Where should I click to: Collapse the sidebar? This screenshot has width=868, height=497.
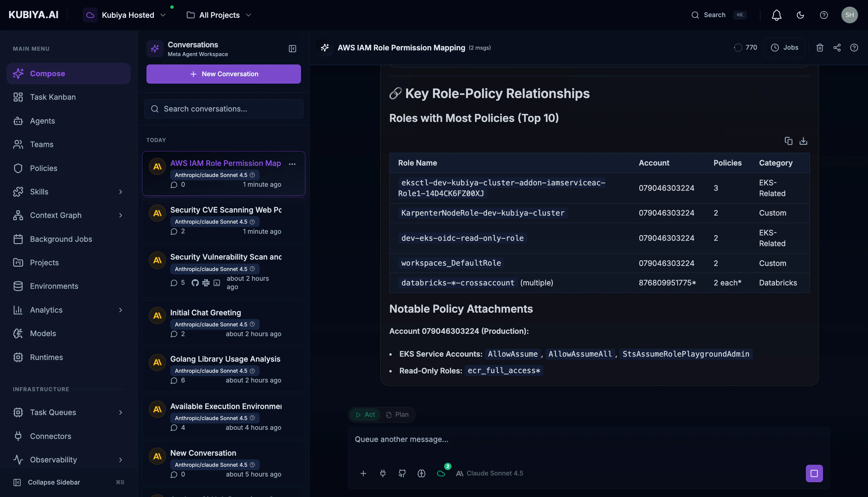68,482
